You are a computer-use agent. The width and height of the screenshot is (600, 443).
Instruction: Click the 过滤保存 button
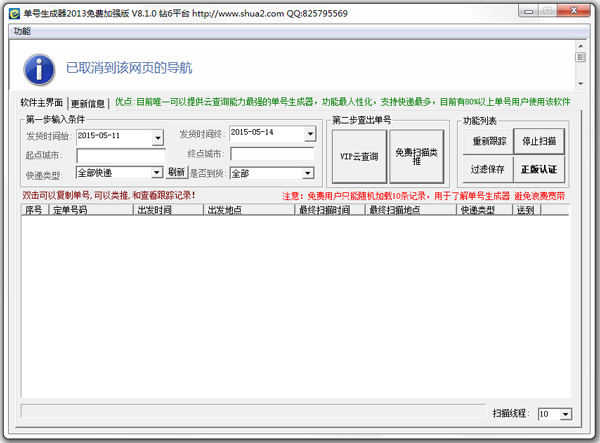point(488,168)
